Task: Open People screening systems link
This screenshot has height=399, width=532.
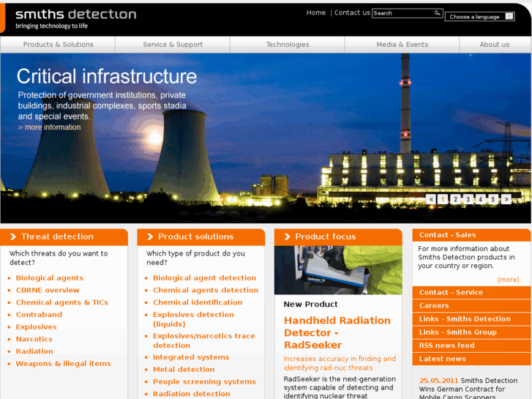Action: [205, 381]
